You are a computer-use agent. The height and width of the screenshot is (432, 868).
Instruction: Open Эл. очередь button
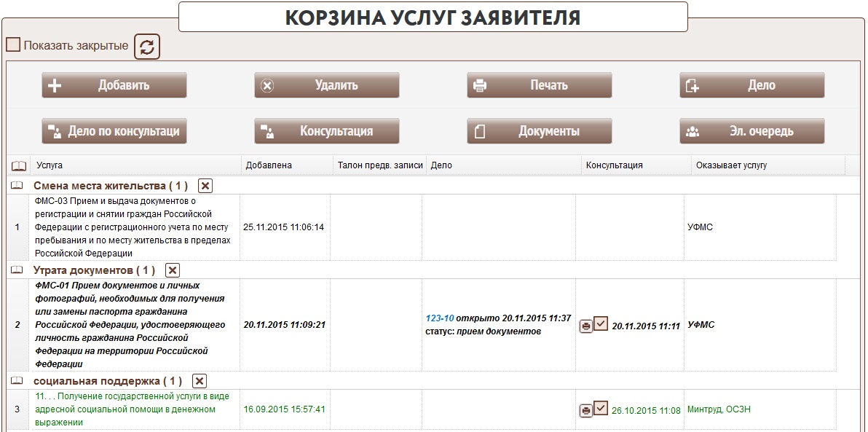pyautogui.click(x=751, y=132)
